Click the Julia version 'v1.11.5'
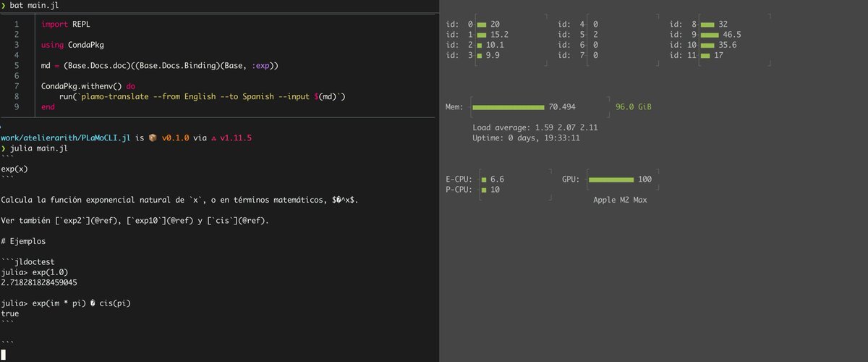This screenshot has width=868, height=362. coord(234,138)
